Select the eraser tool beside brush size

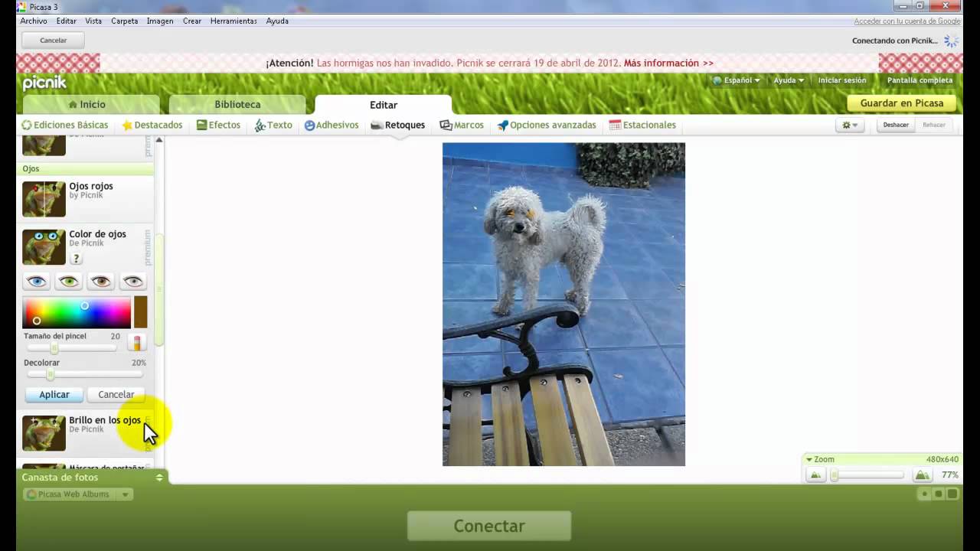pyautogui.click(x=137, y=343)
